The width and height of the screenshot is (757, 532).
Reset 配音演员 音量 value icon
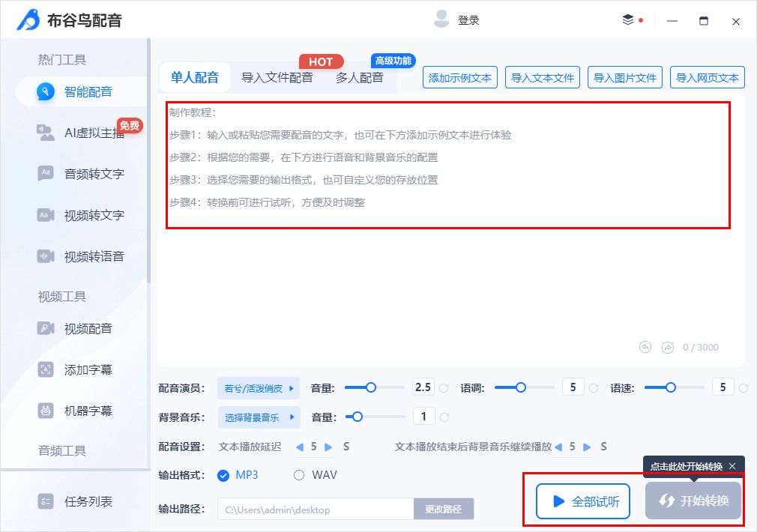[x=444, y=388]
